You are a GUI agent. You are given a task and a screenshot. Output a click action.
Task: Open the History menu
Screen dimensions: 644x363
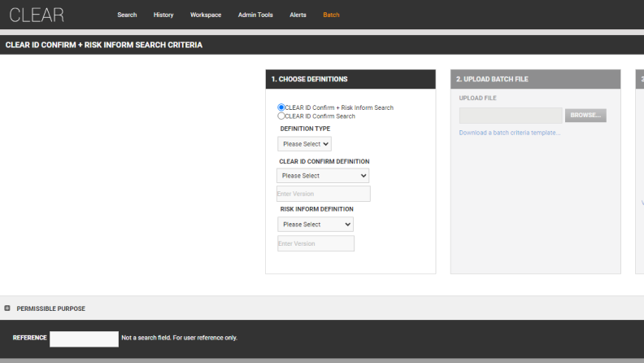163,15
